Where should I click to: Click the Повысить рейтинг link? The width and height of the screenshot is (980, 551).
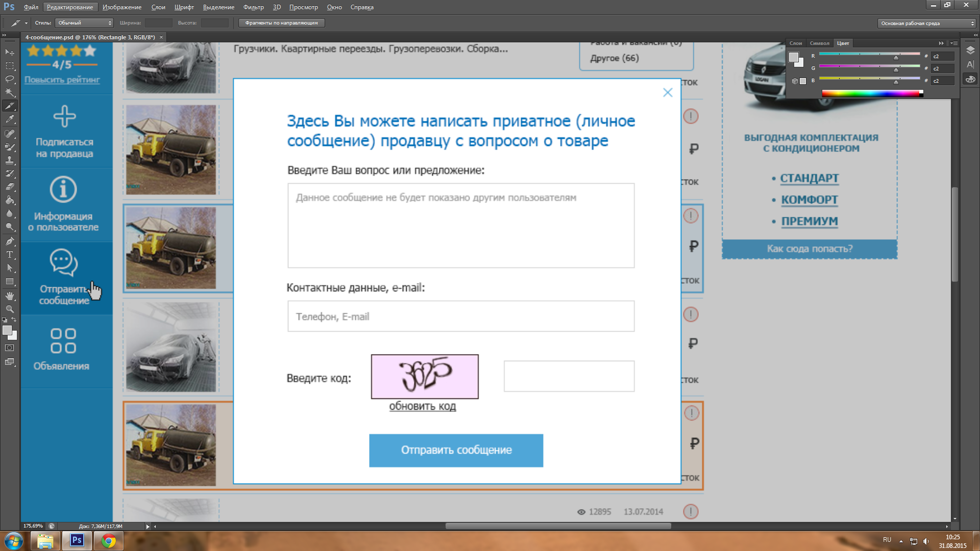click(62, 80)
